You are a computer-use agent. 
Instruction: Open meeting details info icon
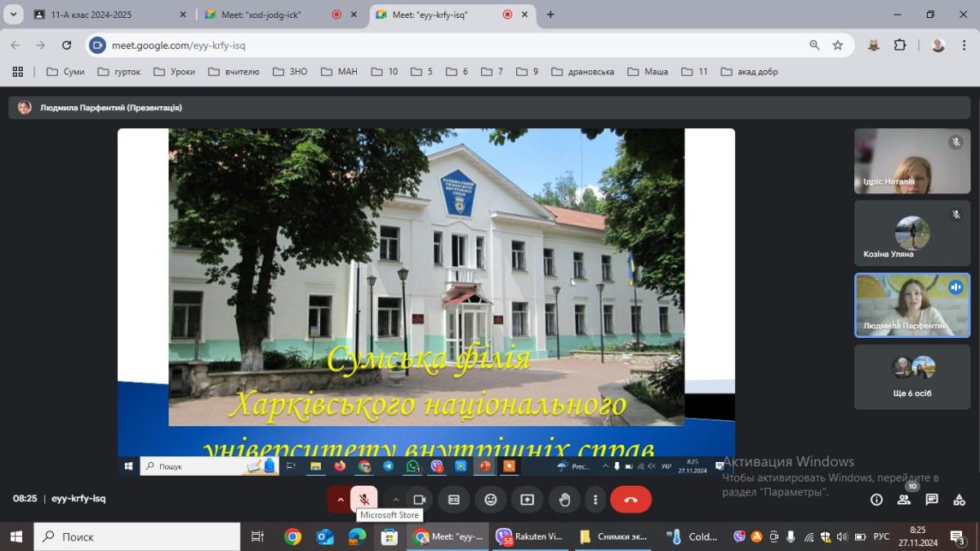876,500
